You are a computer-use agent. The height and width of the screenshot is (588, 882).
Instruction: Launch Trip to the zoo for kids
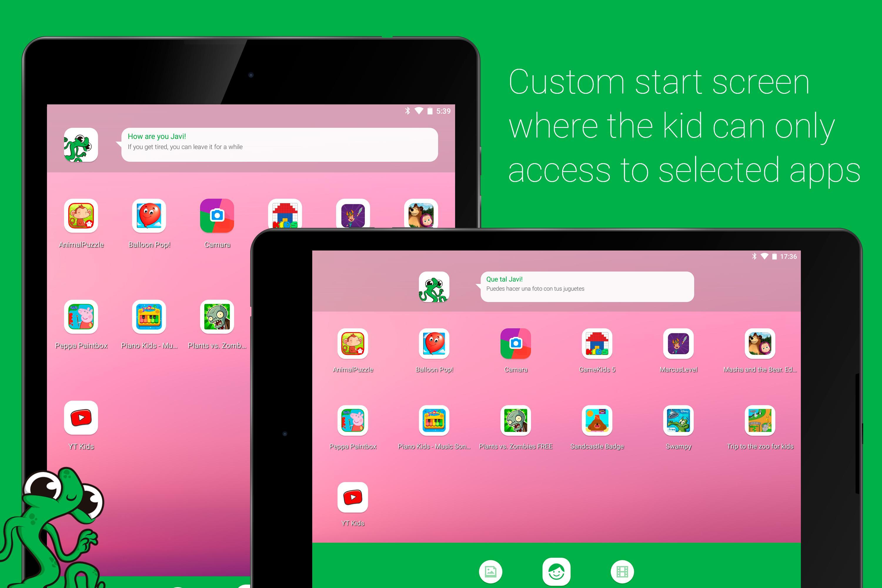click(x=757, y=425)
